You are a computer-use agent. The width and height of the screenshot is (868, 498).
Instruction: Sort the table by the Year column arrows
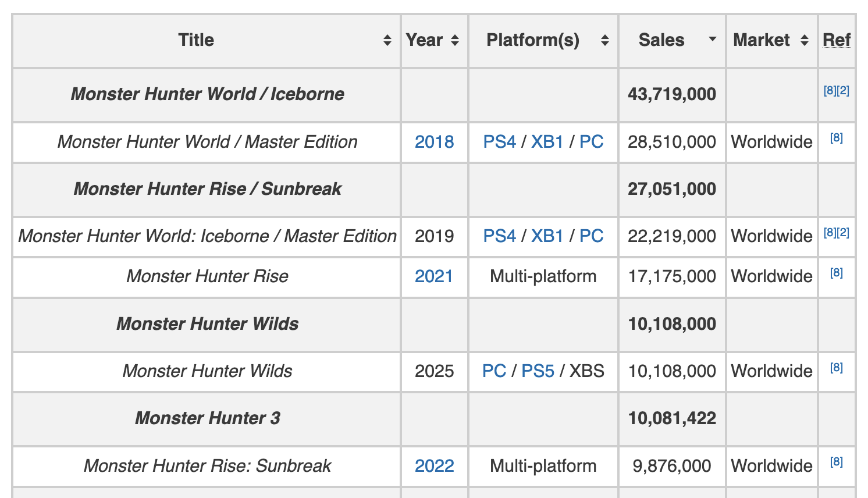coord(455,40)
